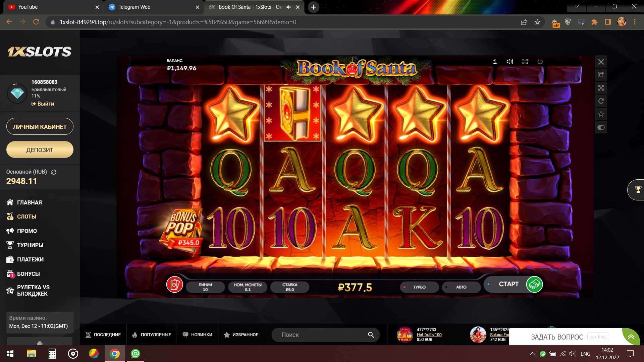Viewport: 644px width, 362px height.
Task: Select the ИЗБРАННОЕ tab
Action: click(x=241, y=335)
